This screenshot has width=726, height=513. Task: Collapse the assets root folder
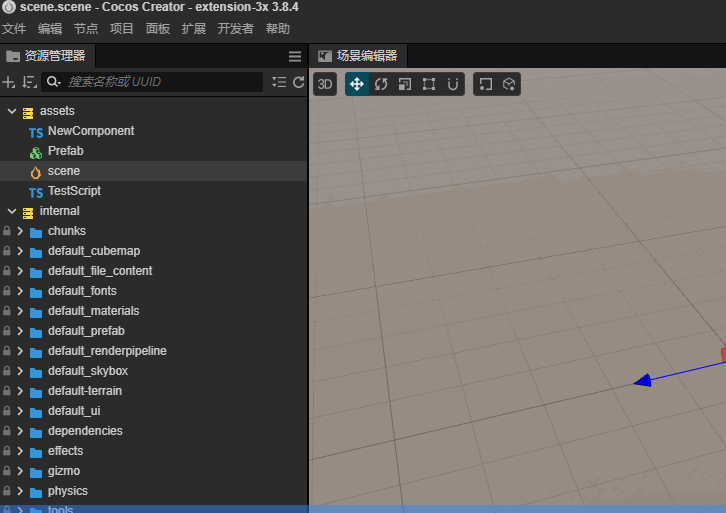[x=12, y=111]
